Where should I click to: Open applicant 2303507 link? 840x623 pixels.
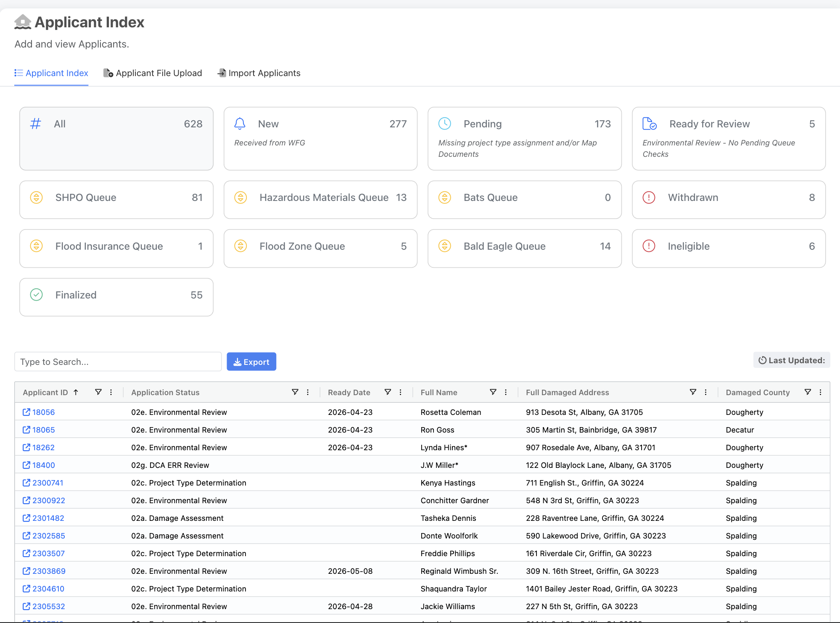(44, 553)
